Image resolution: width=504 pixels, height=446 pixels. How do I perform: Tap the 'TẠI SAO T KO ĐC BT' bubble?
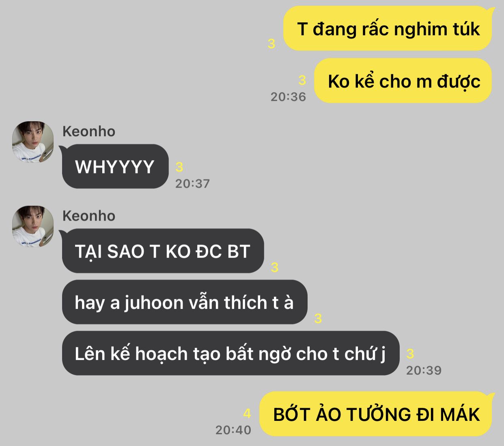162,251
